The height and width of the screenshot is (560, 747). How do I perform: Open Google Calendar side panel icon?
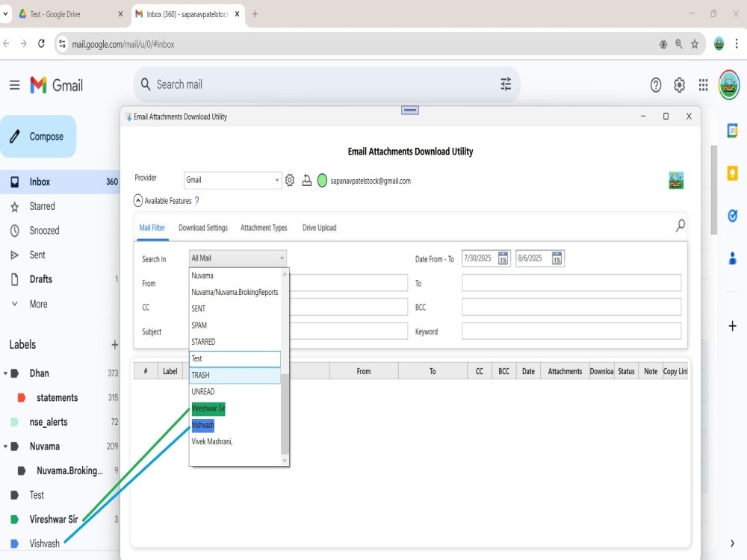click(732, 130)
